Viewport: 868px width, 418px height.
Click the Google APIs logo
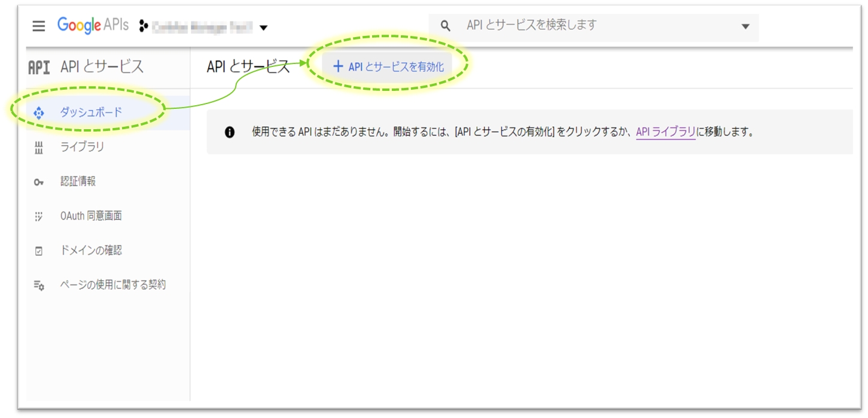(93, 26)
